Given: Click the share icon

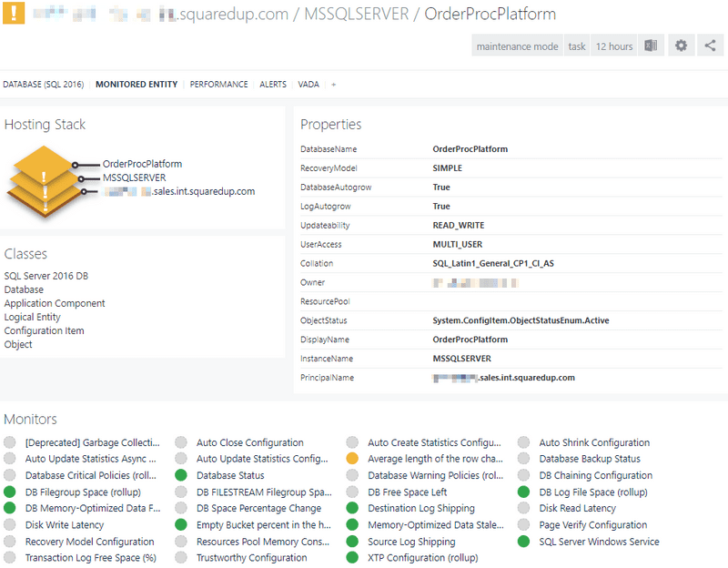Looking at the screenshot, I should click(x=710, y=46).
